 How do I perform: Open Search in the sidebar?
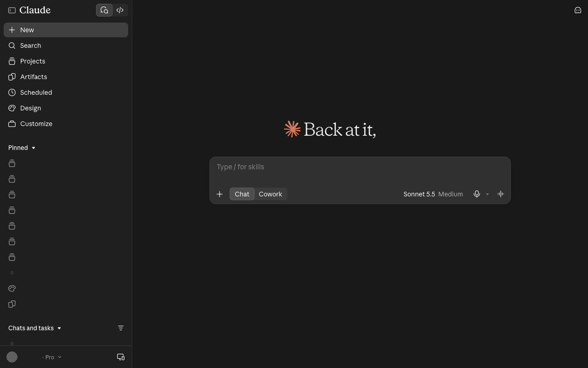[66, 46]
